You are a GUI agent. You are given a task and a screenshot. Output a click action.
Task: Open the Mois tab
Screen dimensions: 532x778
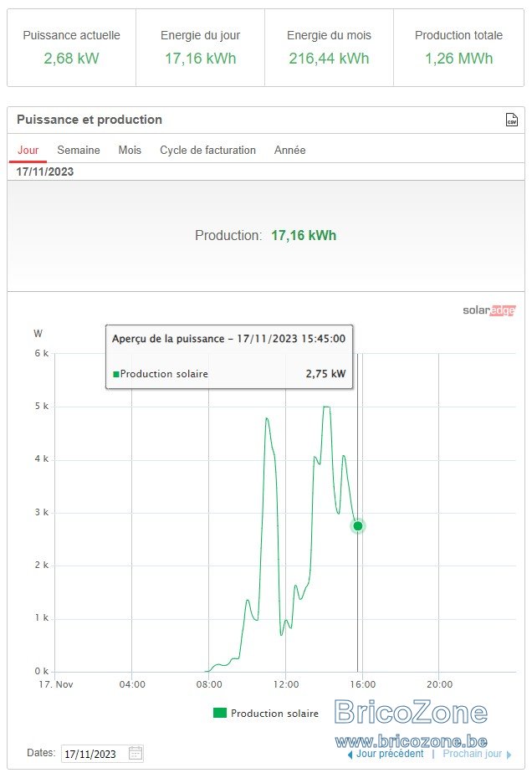click(x=130, y=150)
